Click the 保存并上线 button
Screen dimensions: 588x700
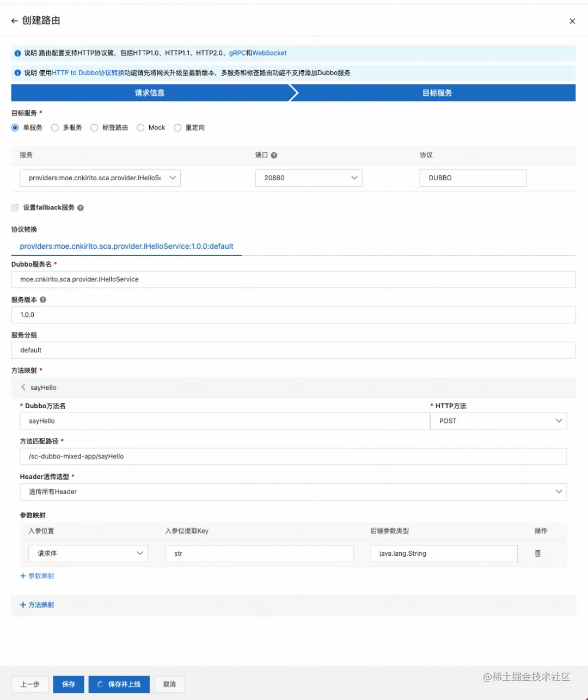click(x=119, y=684)
